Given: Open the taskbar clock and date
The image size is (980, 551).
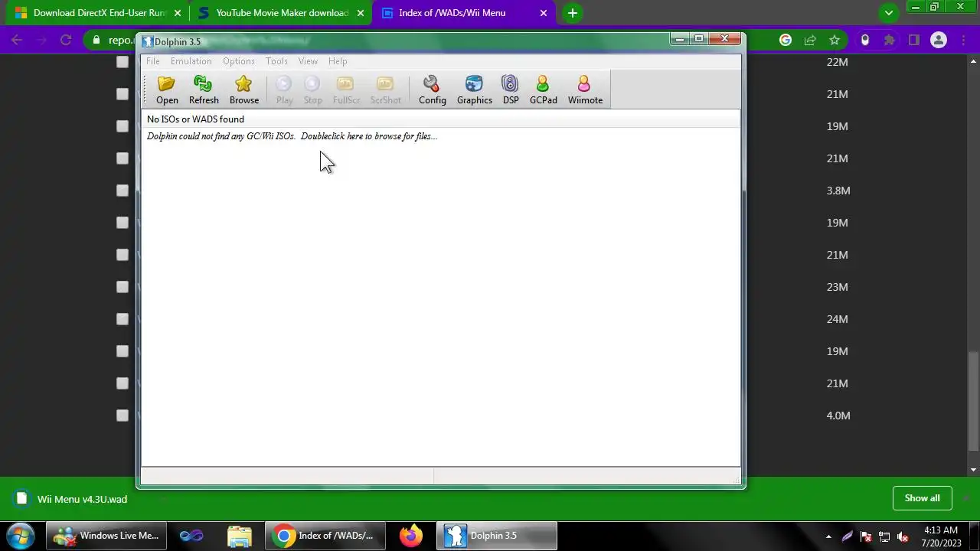Looking at the screenshot, I should pos(941,536).
